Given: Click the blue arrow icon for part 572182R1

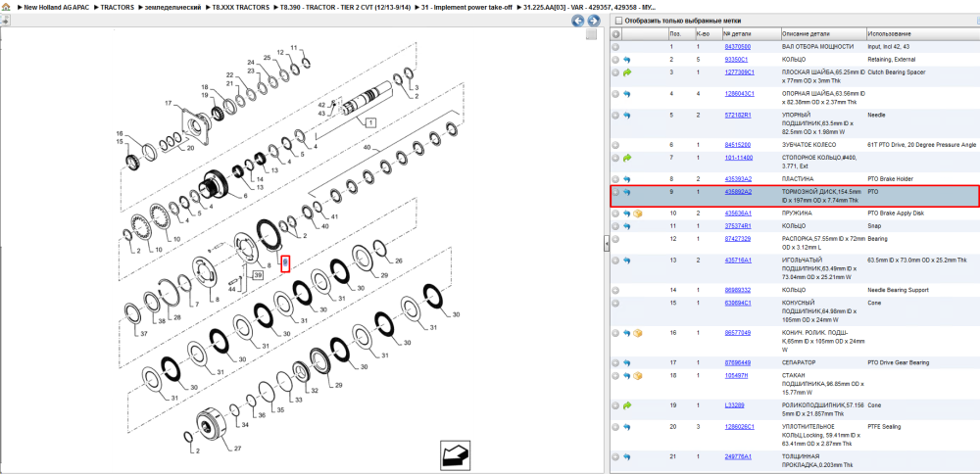Looking at the screenshot, I should coord(627,116).
